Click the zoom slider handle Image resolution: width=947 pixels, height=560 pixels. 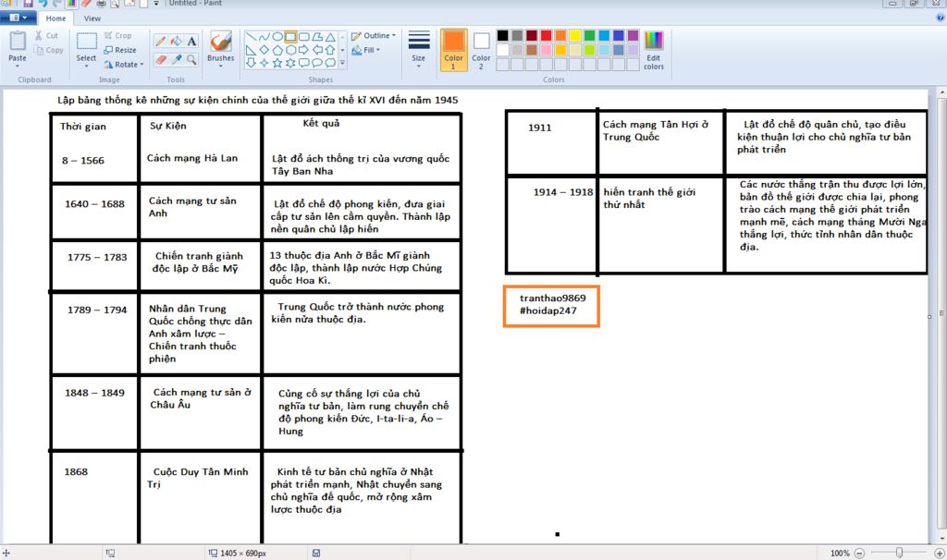click(x=899, y=553)
